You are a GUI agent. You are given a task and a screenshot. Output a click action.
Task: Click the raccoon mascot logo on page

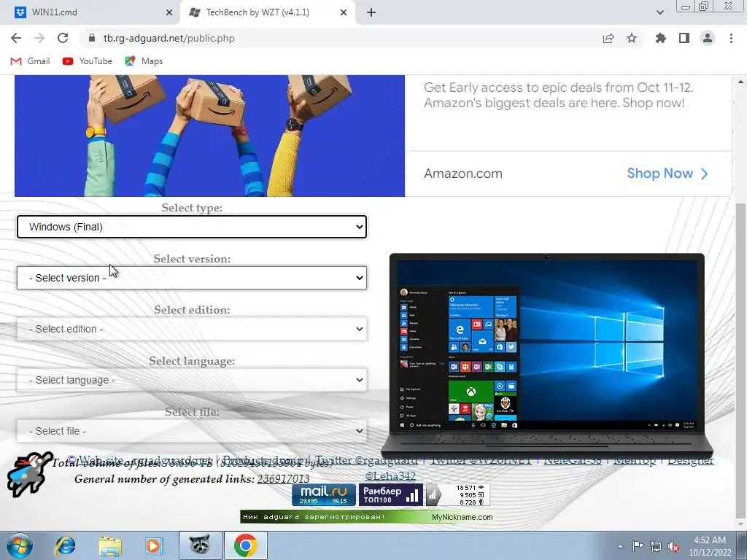pos(28,475)
